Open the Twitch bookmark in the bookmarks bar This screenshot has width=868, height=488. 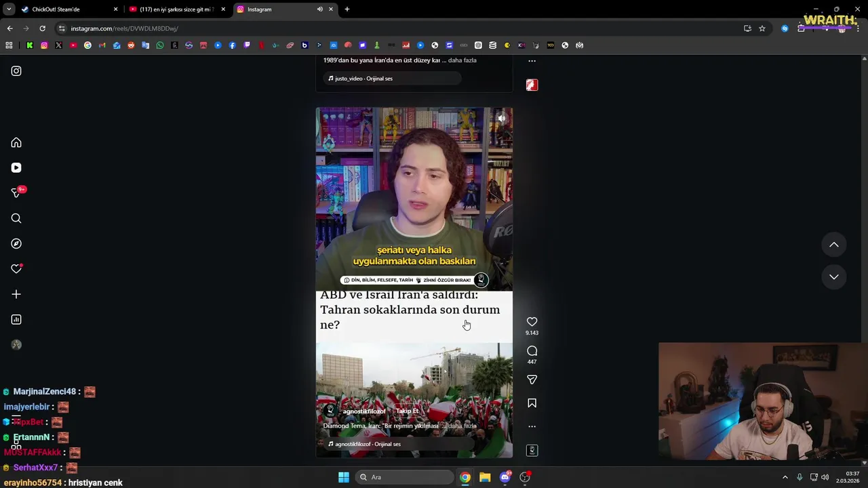247,45
